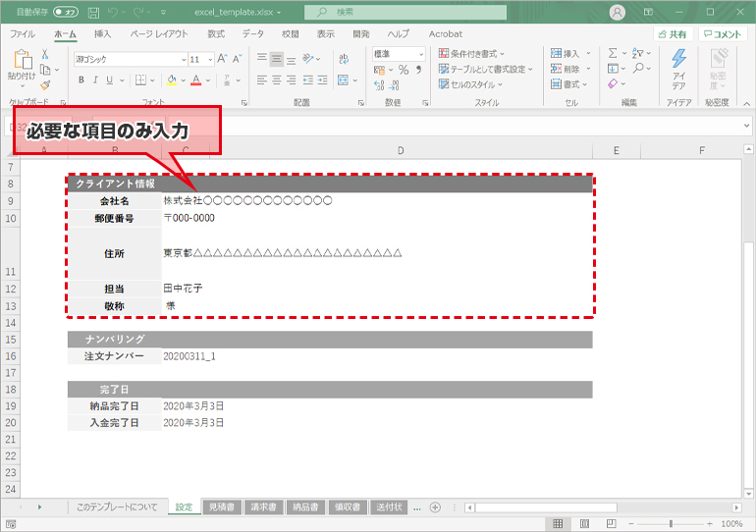
Task: Click Merge and Center icon
Action: point(343,80)
